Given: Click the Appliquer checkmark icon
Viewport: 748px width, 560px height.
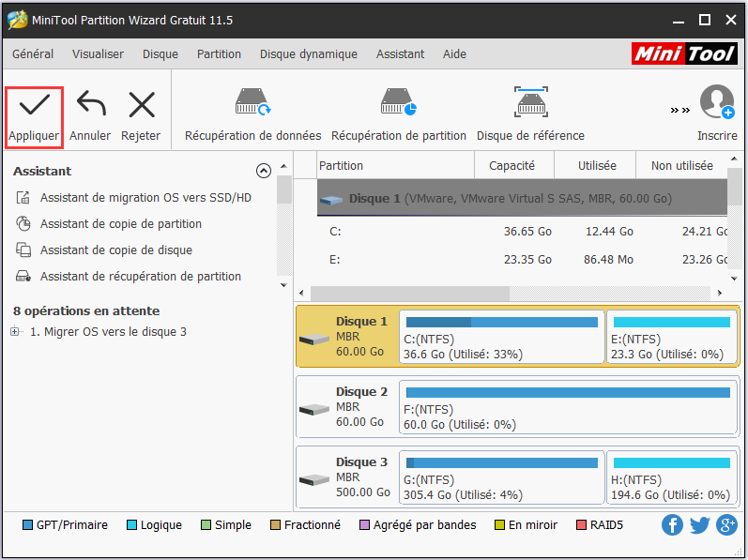Looking at the screenshot, I should (x=35, y=104).
